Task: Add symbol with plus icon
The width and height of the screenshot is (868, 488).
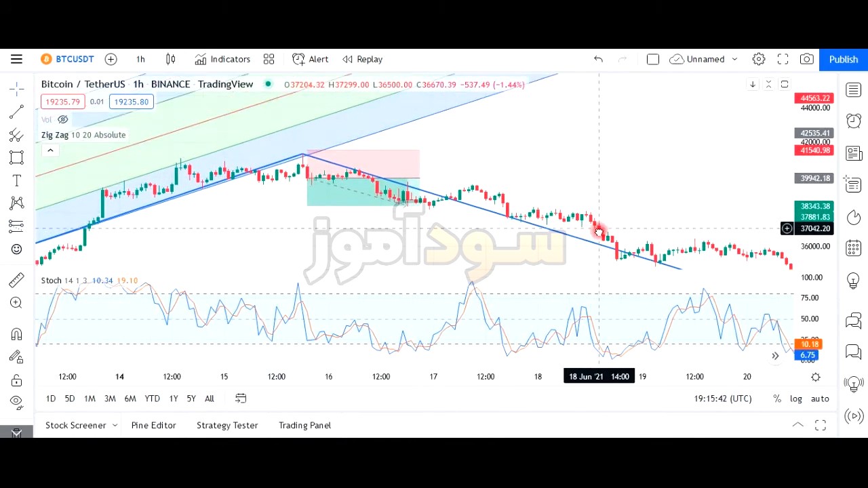Action: tap(111, 59)
